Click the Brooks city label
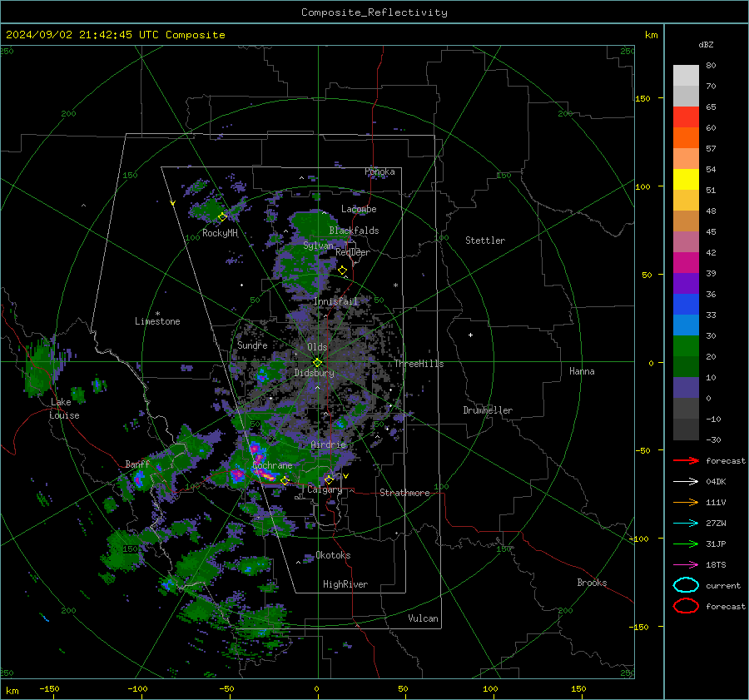Viewport: 749px width, 700px height. 592,583
